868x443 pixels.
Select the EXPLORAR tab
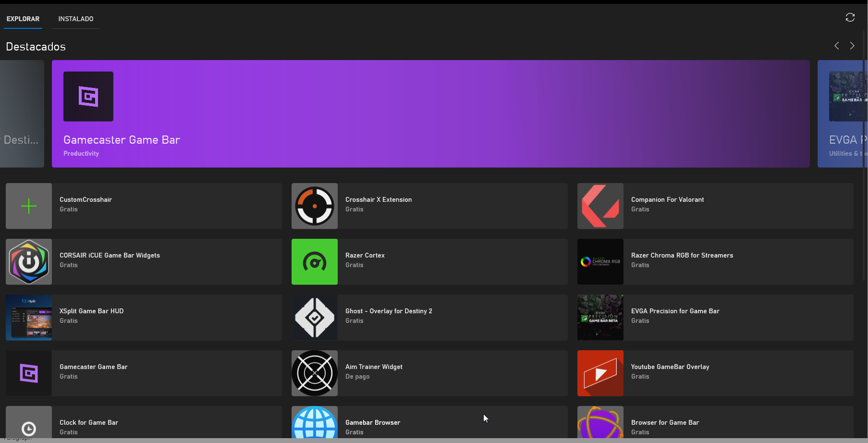[23, 19]
